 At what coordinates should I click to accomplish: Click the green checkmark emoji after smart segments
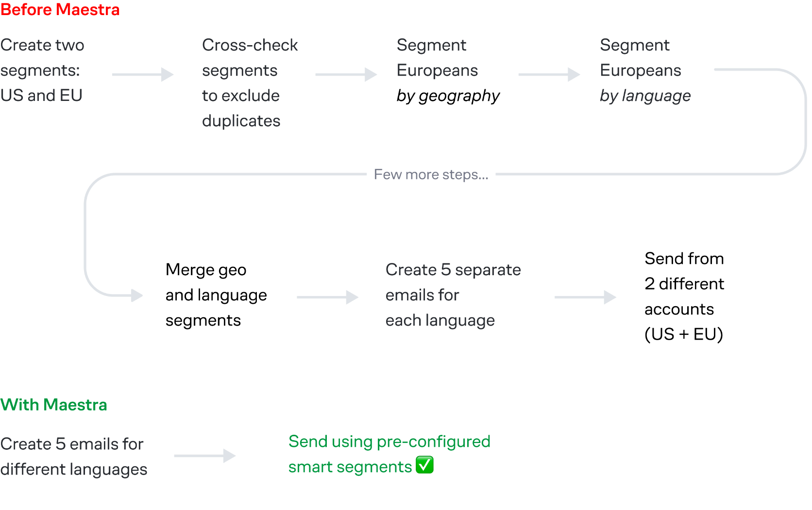pyautogui.click(x=425, y=465)
